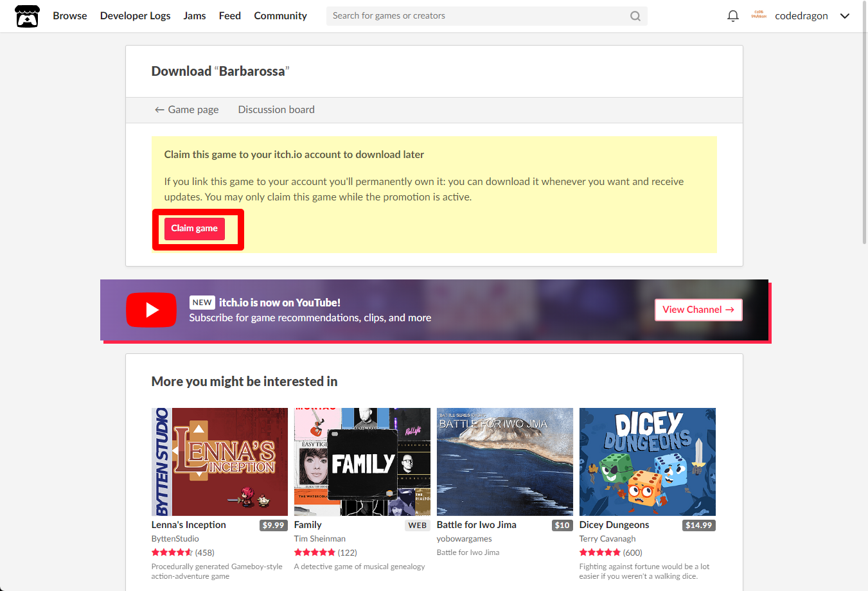Open the notifications bell
This screenshot has height=591, width=868.
732,16
